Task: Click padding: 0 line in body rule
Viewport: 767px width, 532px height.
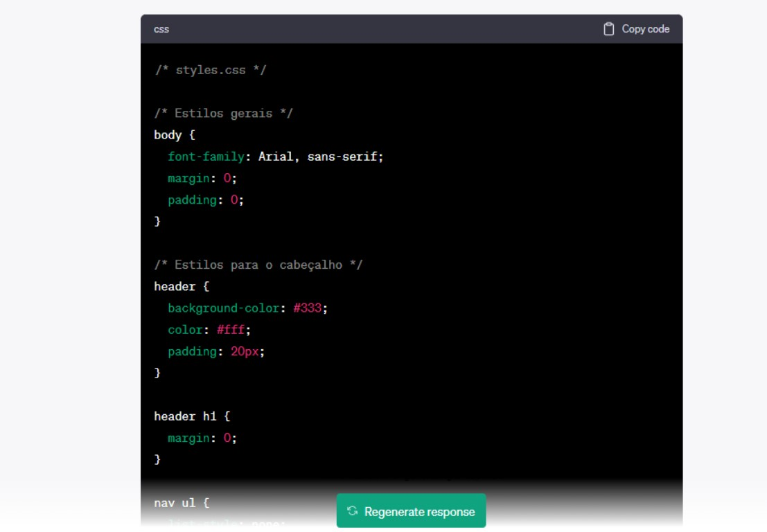Action: (206, 199)
